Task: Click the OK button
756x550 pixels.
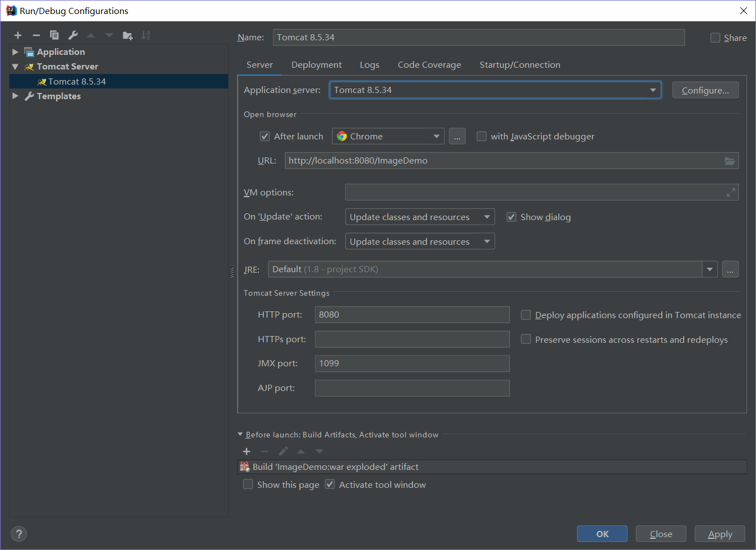Action: tap(602, 534)
